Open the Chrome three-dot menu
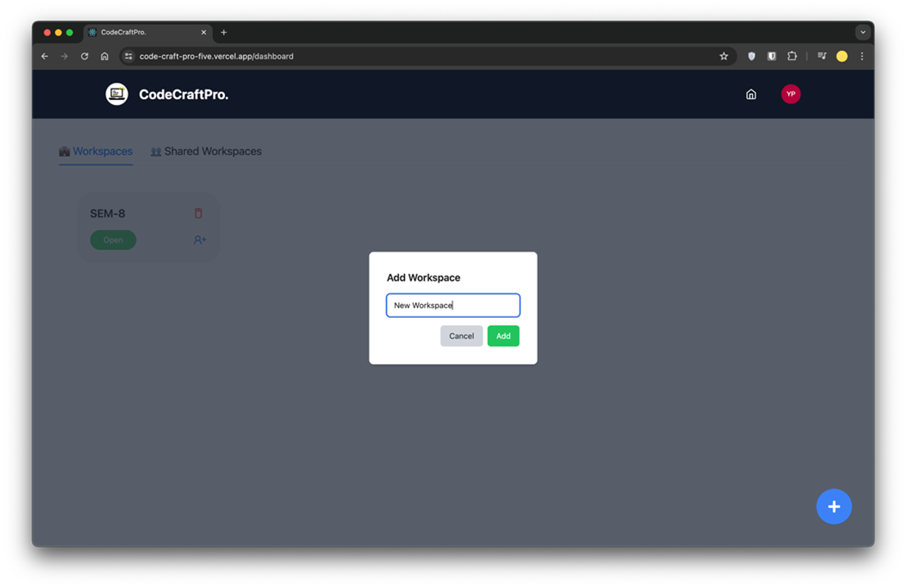 coord(862,56)
